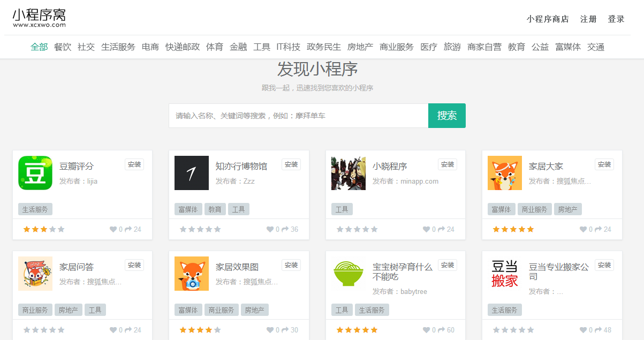This screenshot has height=340, width=644.
Task: Select the 房地产 category in navigation bar
Action: [x=360, y=47]
